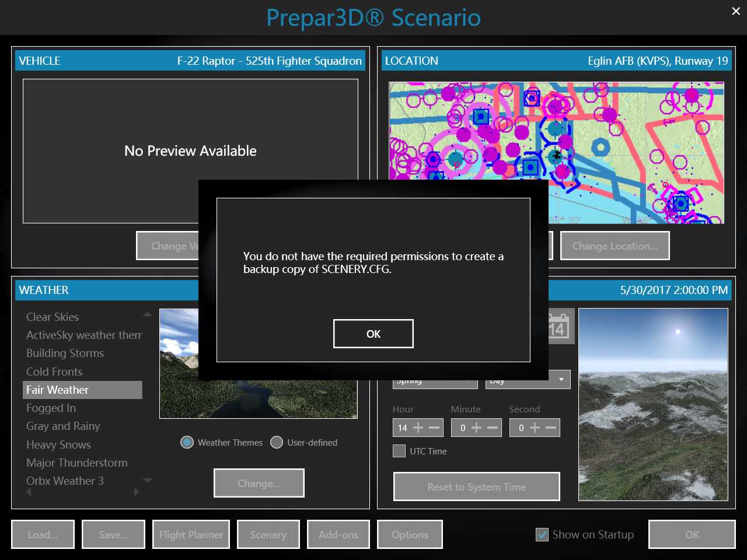Close the Prepar3D Scenario window
747x560 pixels.
click(736, 11)
